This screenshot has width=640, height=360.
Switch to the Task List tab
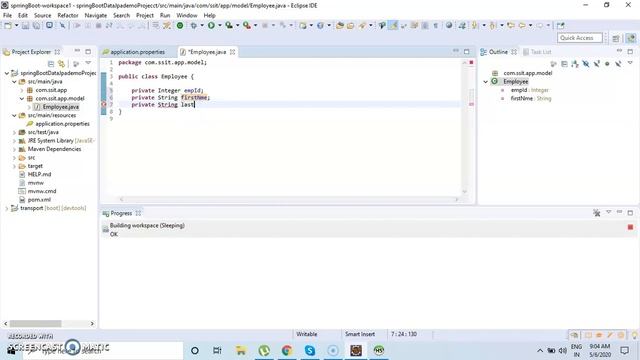[537, 52]
